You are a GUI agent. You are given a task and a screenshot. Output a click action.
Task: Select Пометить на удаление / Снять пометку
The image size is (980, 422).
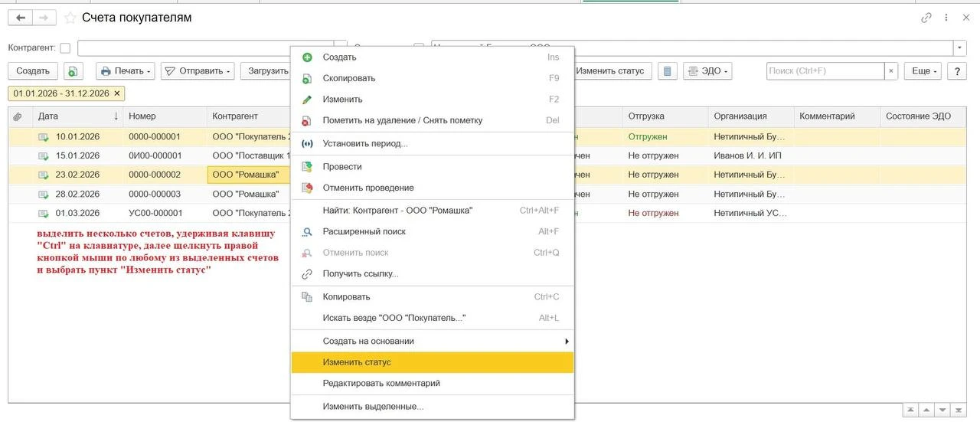(433, 120)
